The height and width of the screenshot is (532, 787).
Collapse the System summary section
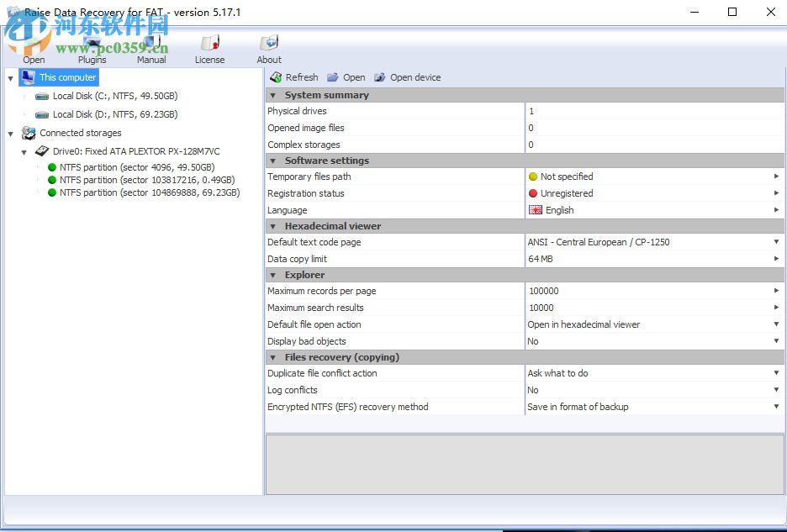click(x=273, y=96)
